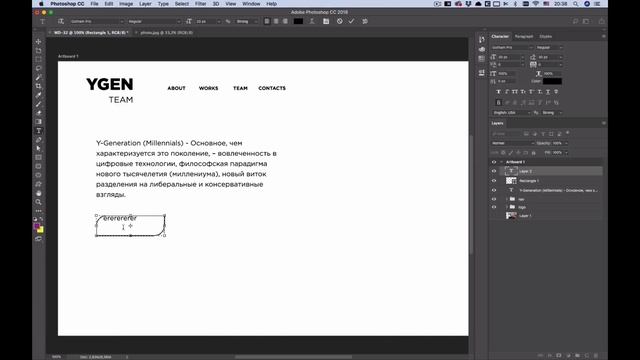Open macOS Spotlight search
This screenshot has width=640, height=360.
pos(576,4)
